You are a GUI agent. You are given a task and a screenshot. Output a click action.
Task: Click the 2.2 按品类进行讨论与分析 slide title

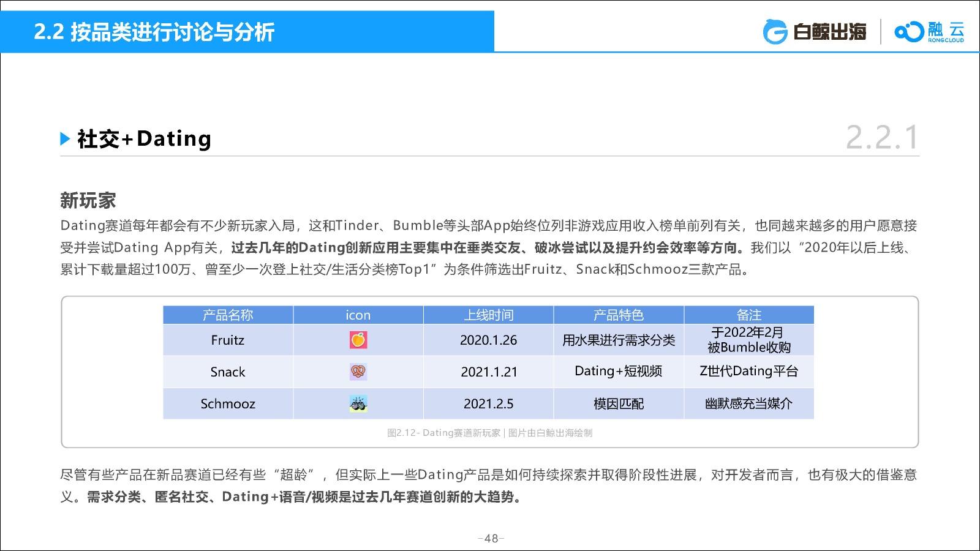154,32
